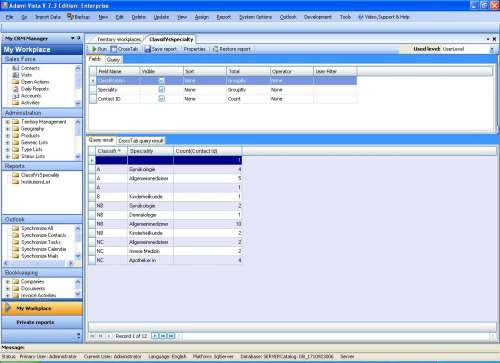This screenshot has width=500, height=363.
Task: Click Synchronize Contacts folder icon
Action: pyautogui.click(x=16, y=235)
